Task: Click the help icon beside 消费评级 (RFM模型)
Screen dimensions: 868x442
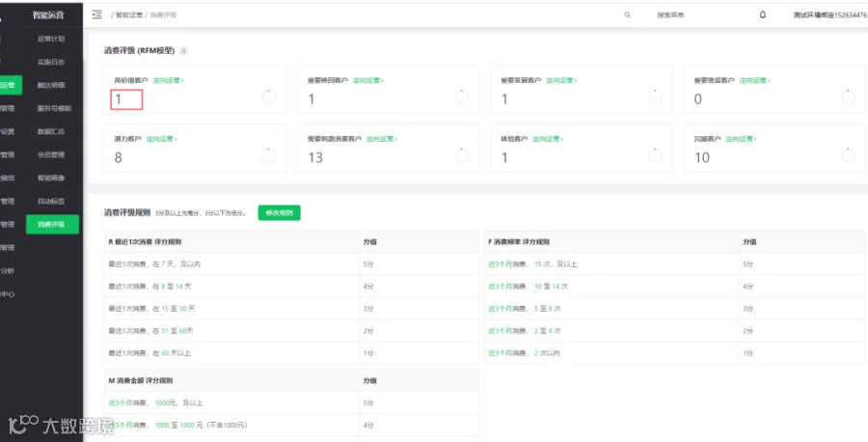Action: click(184, 51)
